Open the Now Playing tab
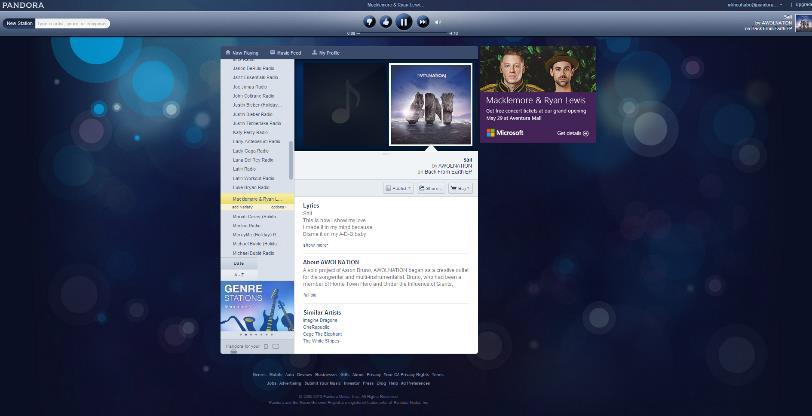This screenshot has height=416, width=812. tap(240, 52)
